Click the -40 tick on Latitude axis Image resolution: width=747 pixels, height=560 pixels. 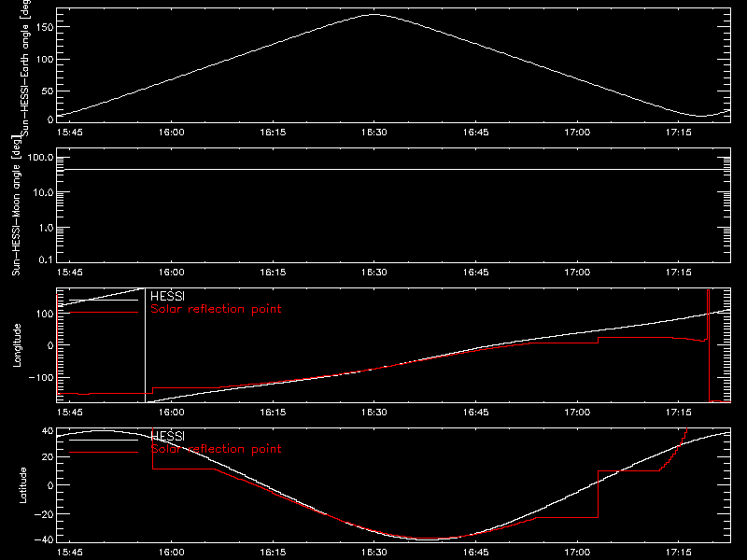(44, 540)
